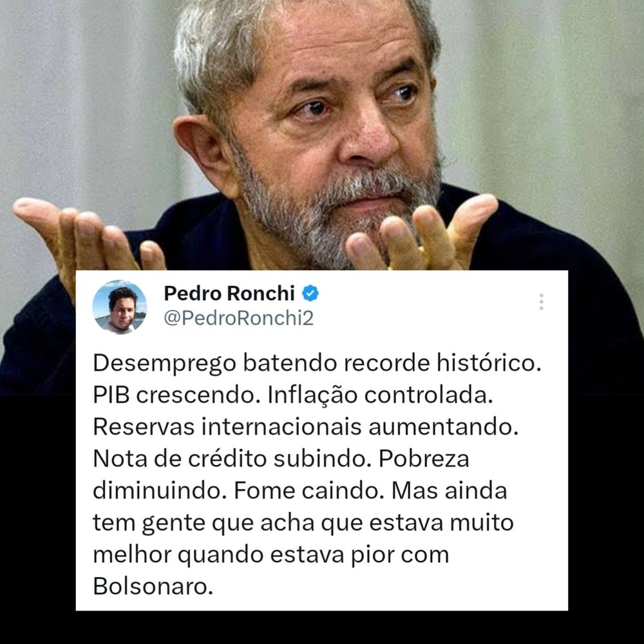Open Pedro Ronchi's round profile avatar
The width and height of the screenshot is (644, 644).
pyautogui.click(x=120, y=307)
